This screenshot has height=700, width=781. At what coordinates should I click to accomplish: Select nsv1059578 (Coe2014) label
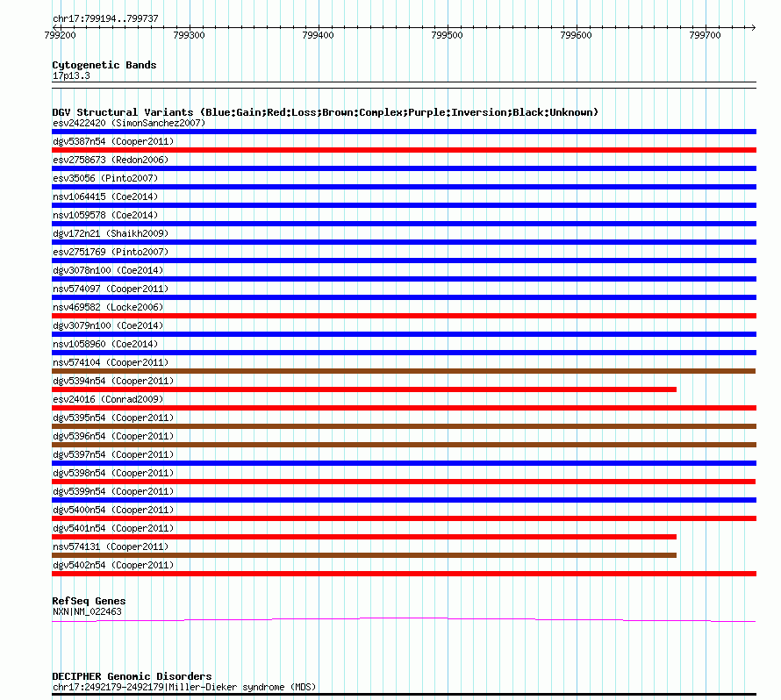(105, 215)
